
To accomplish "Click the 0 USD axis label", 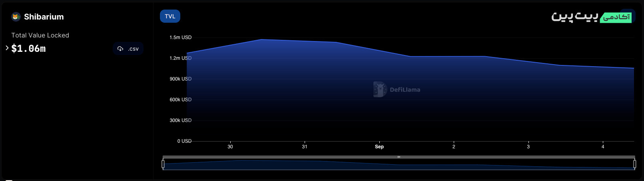I will [184, 141].
